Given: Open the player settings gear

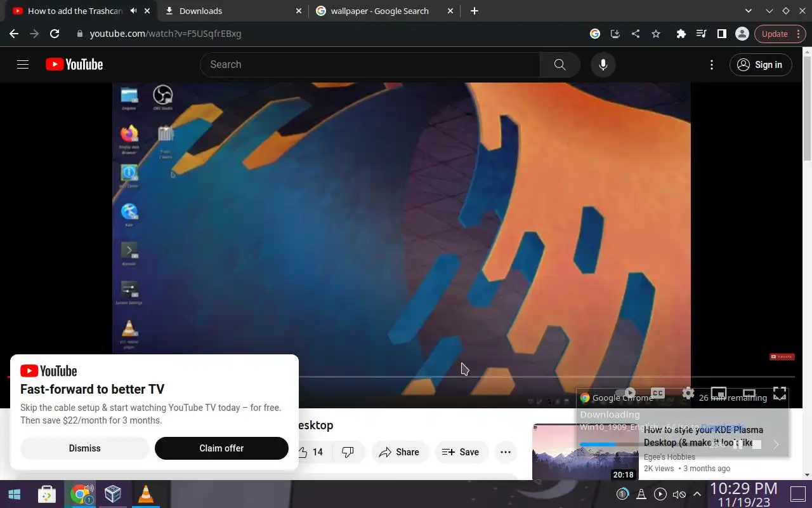Looking at the screenshot, I should 688,393.
